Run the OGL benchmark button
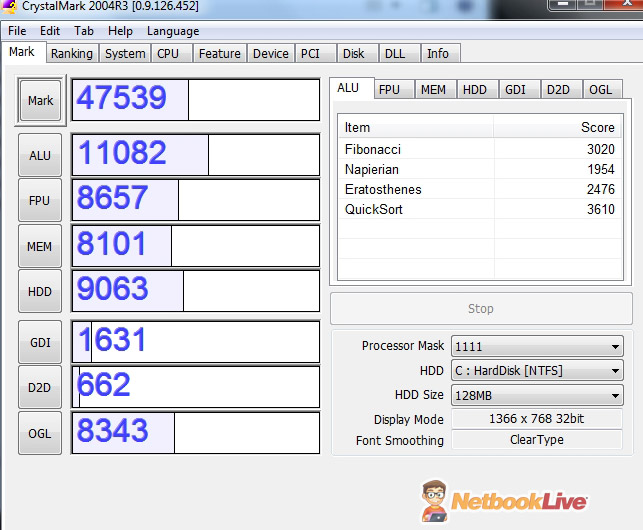 click(40, 433)
